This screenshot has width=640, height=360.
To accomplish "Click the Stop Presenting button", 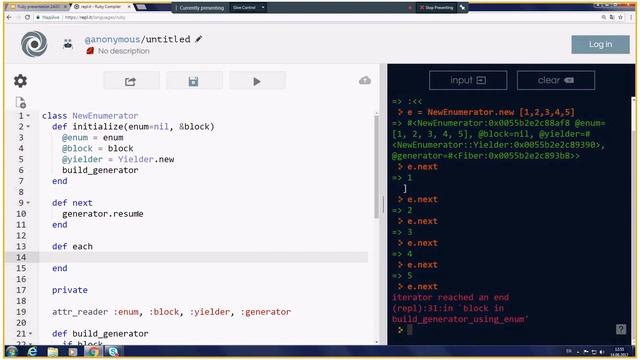I will point(436,7).
